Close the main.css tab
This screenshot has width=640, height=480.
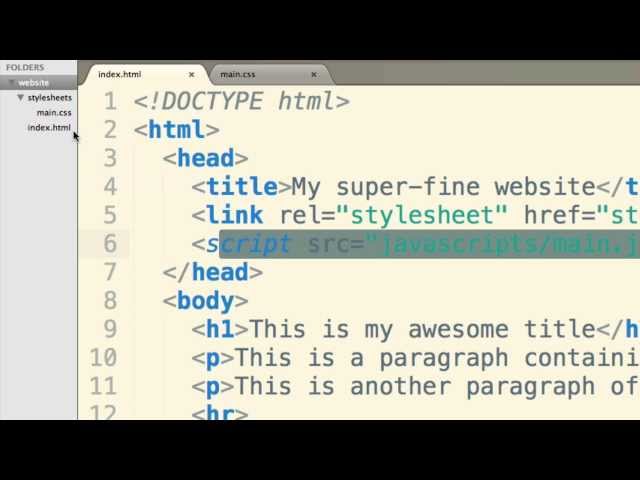pos(314,75)
